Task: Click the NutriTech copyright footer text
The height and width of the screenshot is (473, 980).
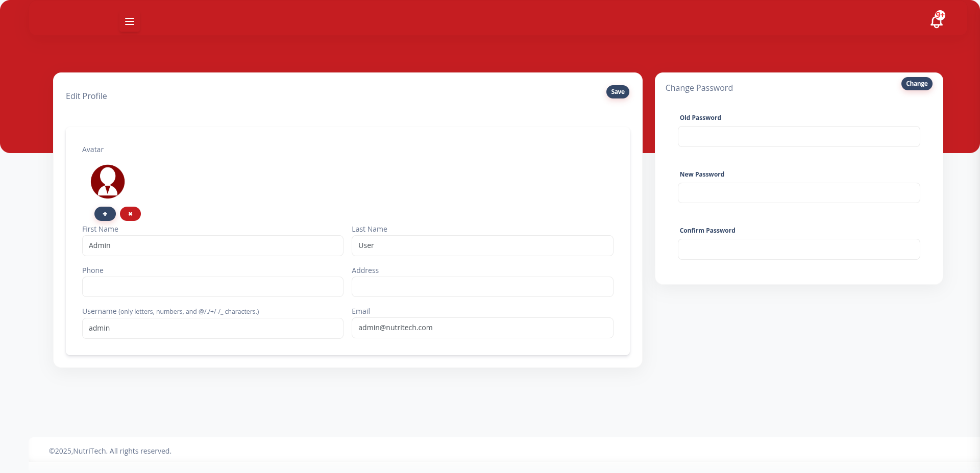Action: 110,451
